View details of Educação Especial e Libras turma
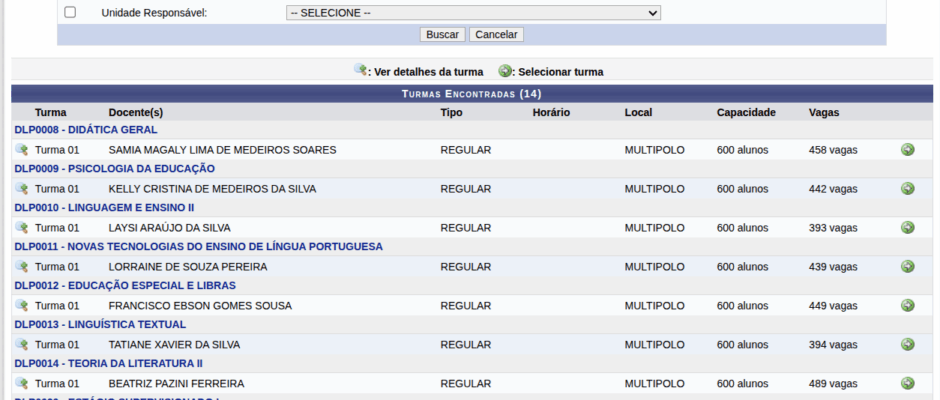The height and width of the screenshot is (400, 940). (x=21, y=306)
